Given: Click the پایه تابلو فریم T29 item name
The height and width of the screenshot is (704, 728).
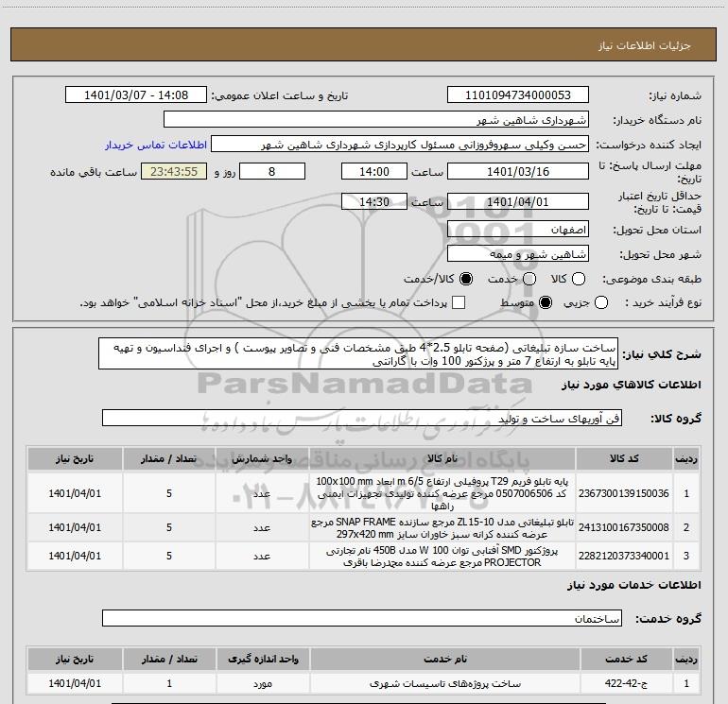Looking at the screenshot, I should click(442, 493).
